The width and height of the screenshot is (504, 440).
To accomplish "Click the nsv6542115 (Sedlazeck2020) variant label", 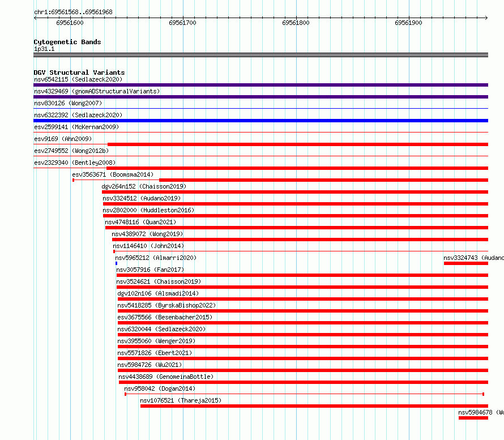I will click(78, 79).
